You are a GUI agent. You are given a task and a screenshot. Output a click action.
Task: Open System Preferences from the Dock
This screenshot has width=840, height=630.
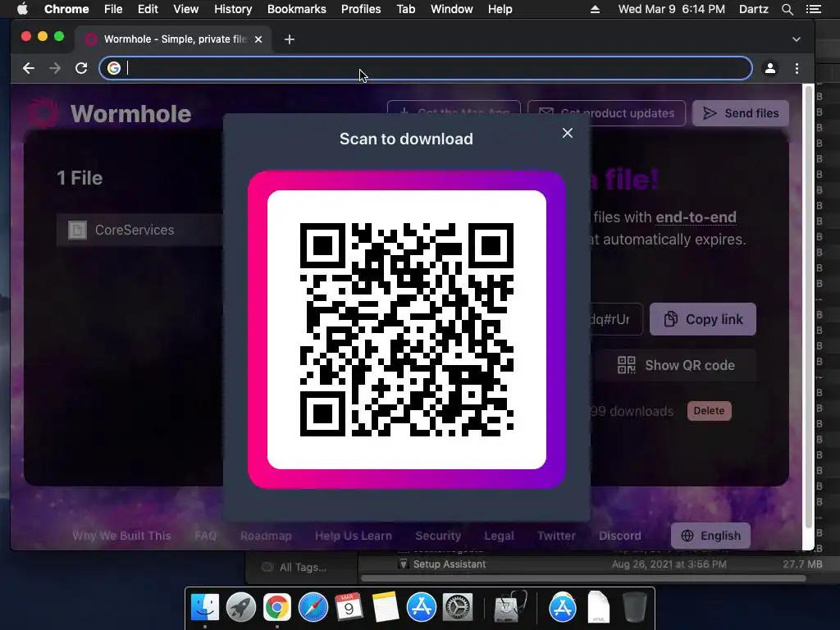coord(457,608)
